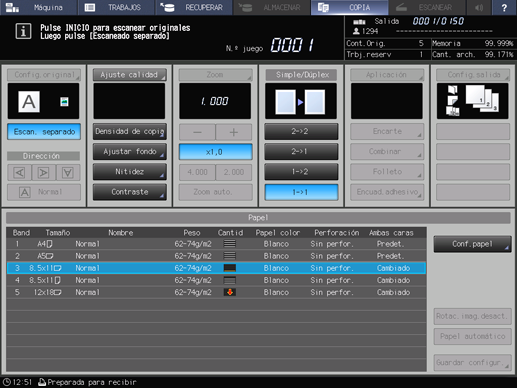Open Folleto option
Viewport: 517px width, 388px height.
[x=387, y=172]
